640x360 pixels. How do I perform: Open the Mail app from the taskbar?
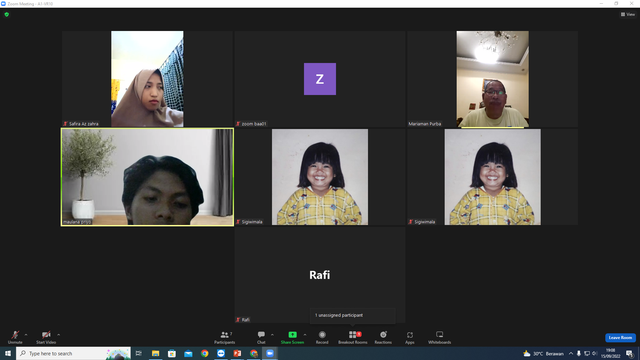[x=188, y=353]
